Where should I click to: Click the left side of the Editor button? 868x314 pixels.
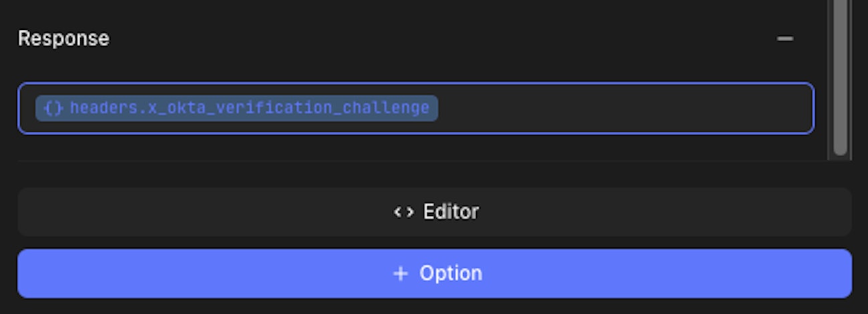pyautogui.click(x=67, y=212)
